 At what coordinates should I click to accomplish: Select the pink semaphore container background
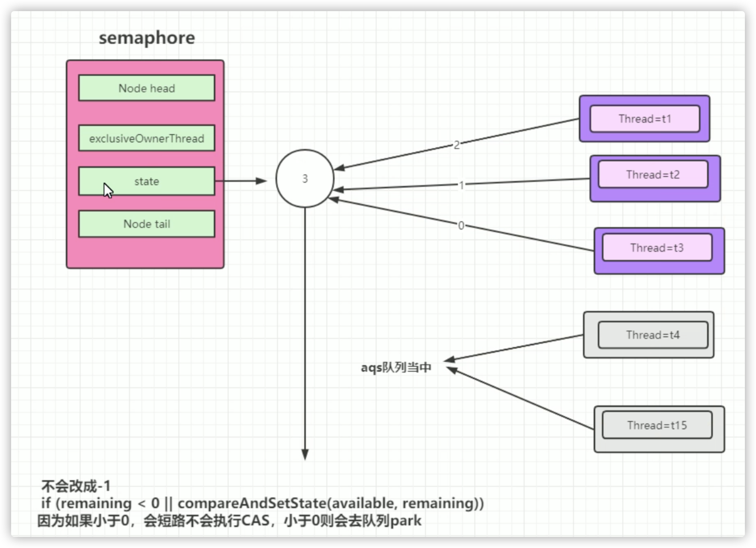pyautogui.click(x=145, y=252)
